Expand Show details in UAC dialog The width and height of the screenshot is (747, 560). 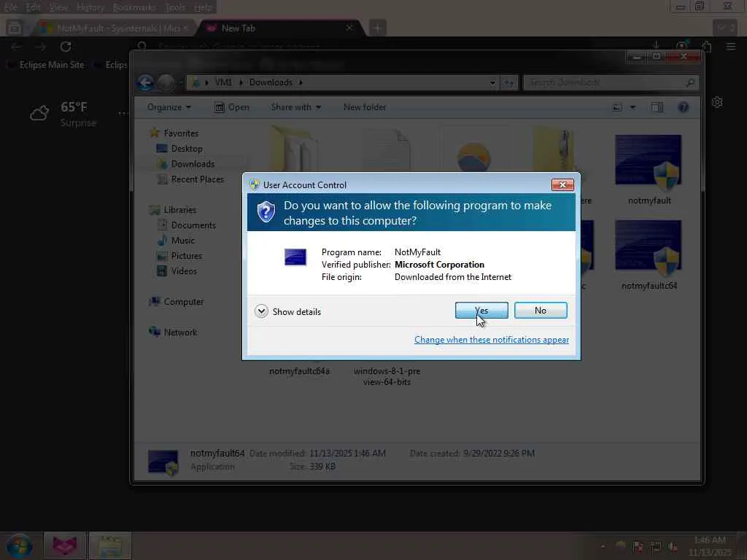coord(287,312)
